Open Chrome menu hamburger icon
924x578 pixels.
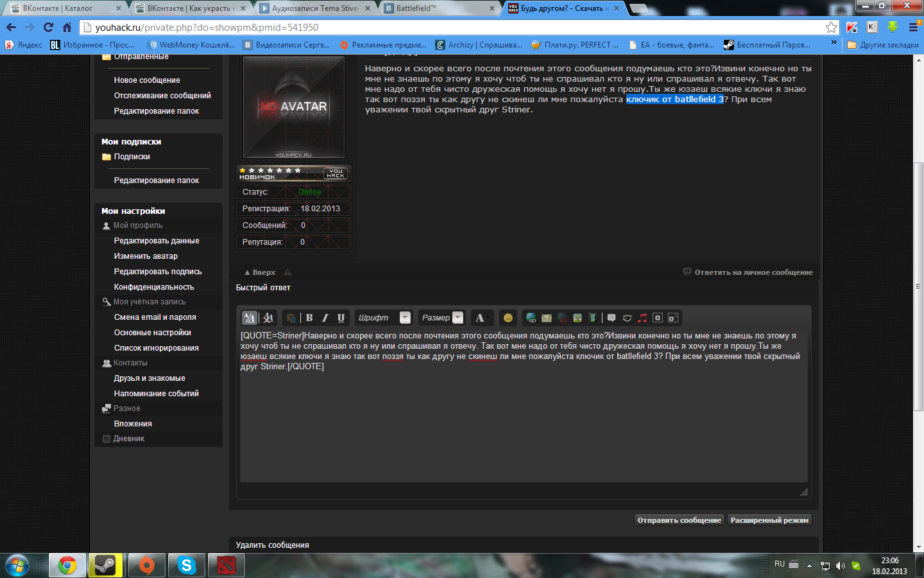coord(914,27)
